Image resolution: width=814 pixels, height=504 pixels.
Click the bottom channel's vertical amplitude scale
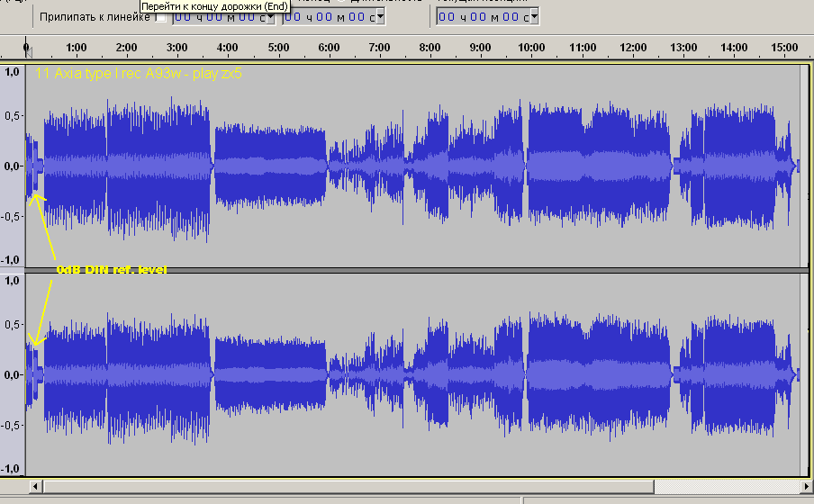pyautogui.click(x=12, y=373)
